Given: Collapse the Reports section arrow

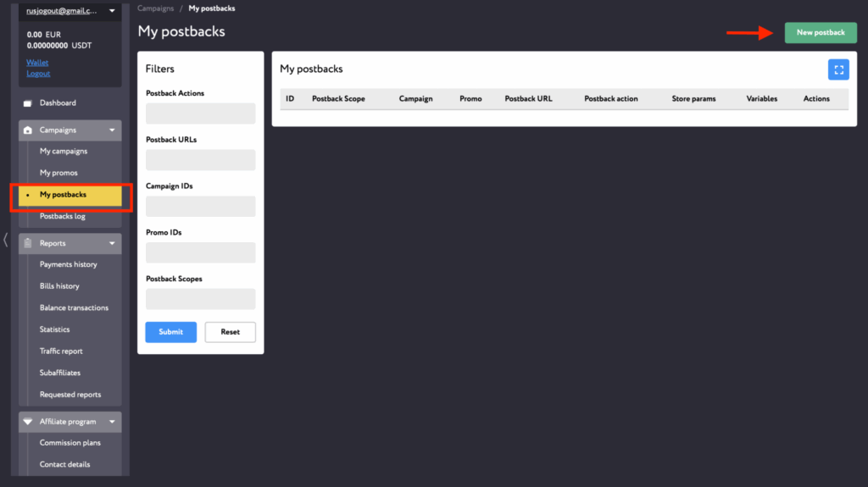Looking at the screenshot, I should pos(112,244).
